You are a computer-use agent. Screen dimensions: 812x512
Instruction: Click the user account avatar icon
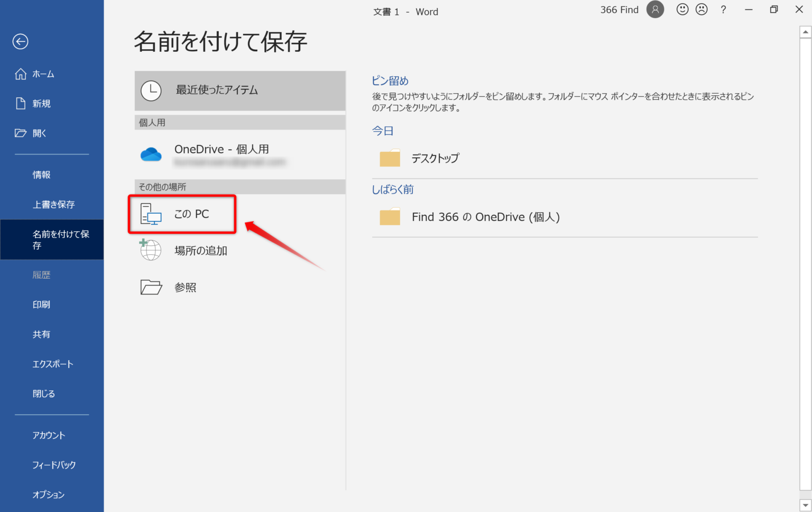click(656, 10)
